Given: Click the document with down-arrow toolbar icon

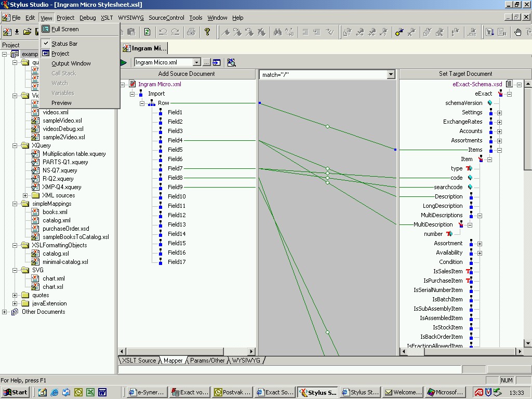Looking at the screenshot, I should 489,32.
